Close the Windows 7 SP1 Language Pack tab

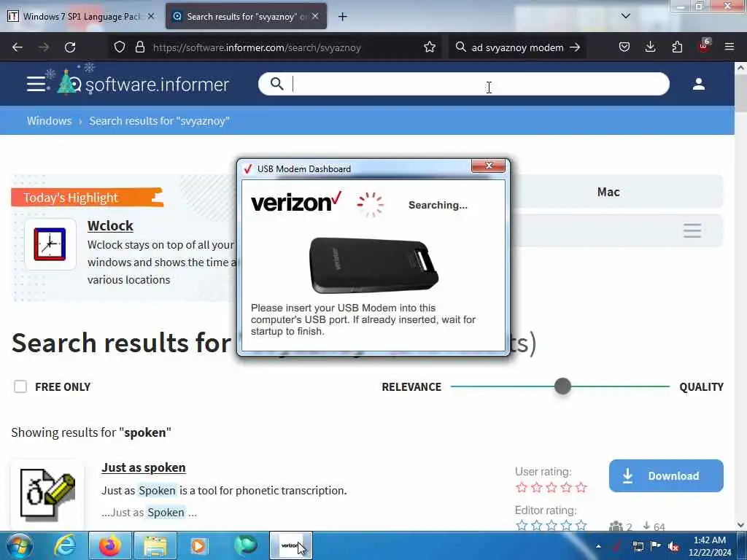tap(151, 16)
